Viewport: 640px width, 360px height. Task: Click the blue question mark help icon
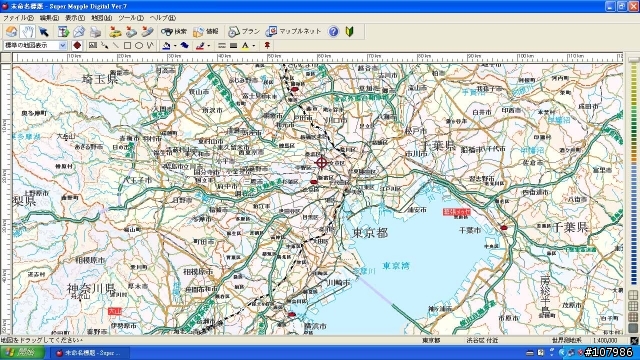(333, 31)
